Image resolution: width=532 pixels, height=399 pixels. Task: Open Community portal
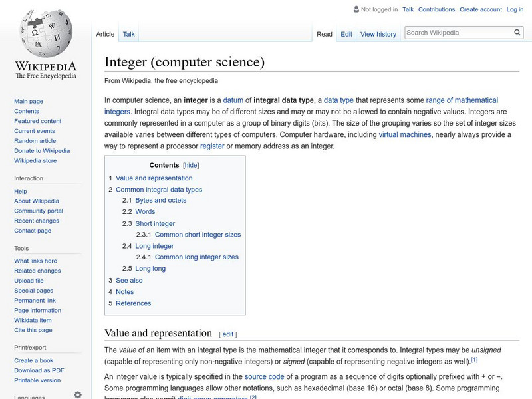39,211
